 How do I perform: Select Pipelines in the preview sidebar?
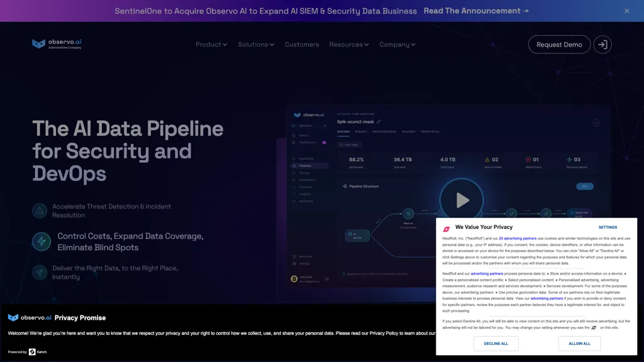[x=309, y=166]
